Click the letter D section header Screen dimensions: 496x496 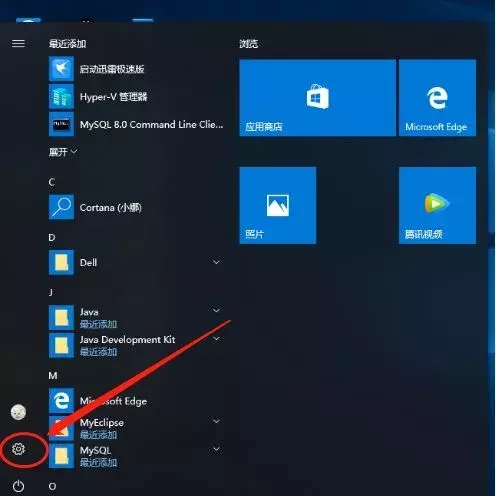pos(52,237)
